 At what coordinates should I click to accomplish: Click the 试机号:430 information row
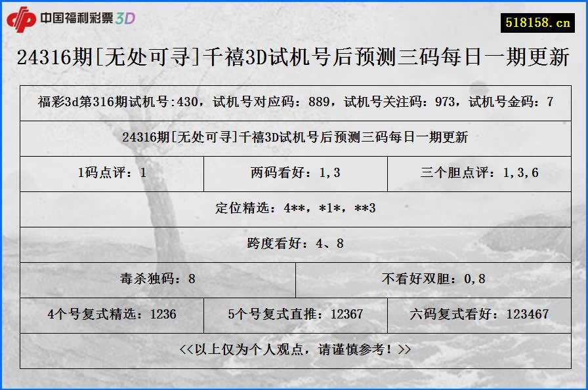click(x=294, y=100)
